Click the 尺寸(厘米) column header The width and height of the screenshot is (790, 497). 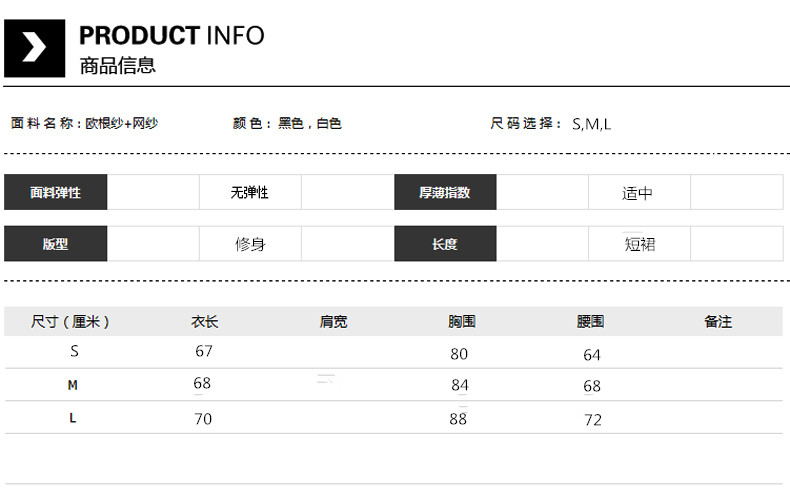click(x=71, y=322)
